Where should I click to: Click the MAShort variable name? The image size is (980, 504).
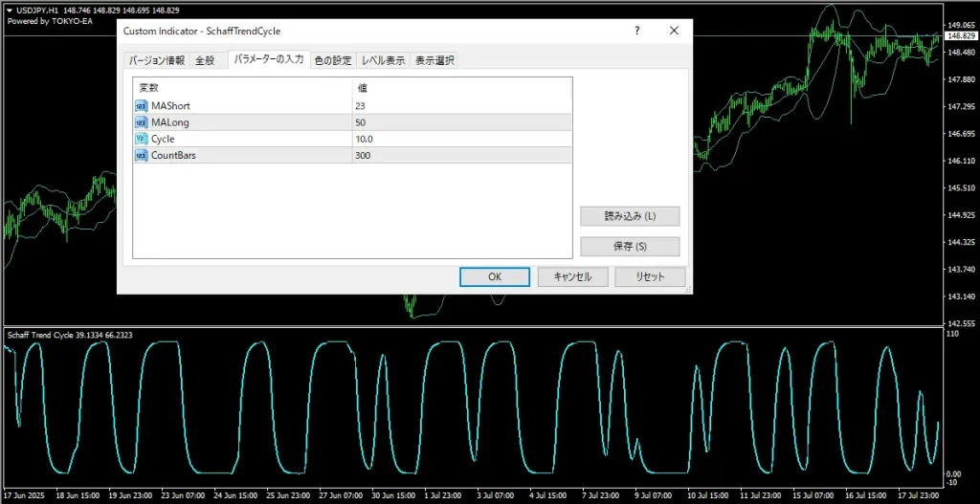[x=170, y=106]
